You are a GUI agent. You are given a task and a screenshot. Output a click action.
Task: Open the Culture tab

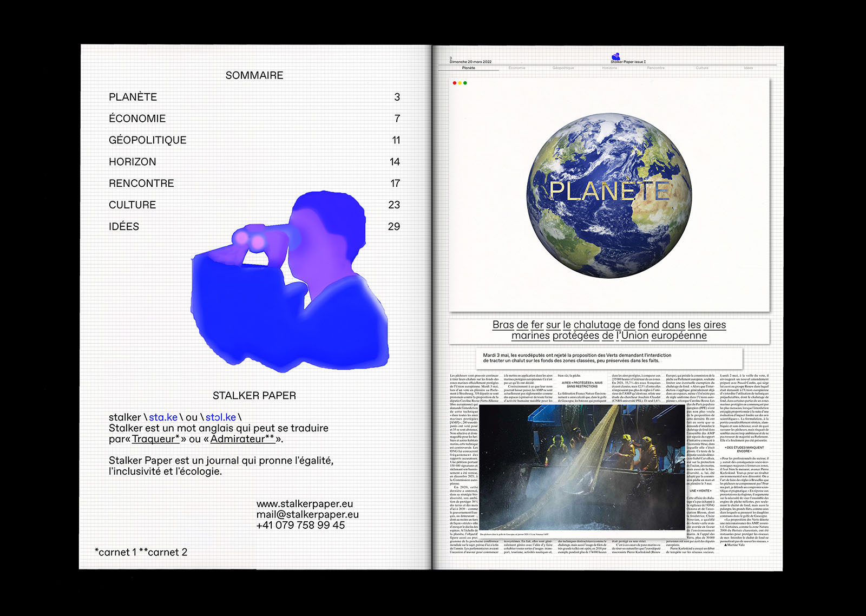702,68
